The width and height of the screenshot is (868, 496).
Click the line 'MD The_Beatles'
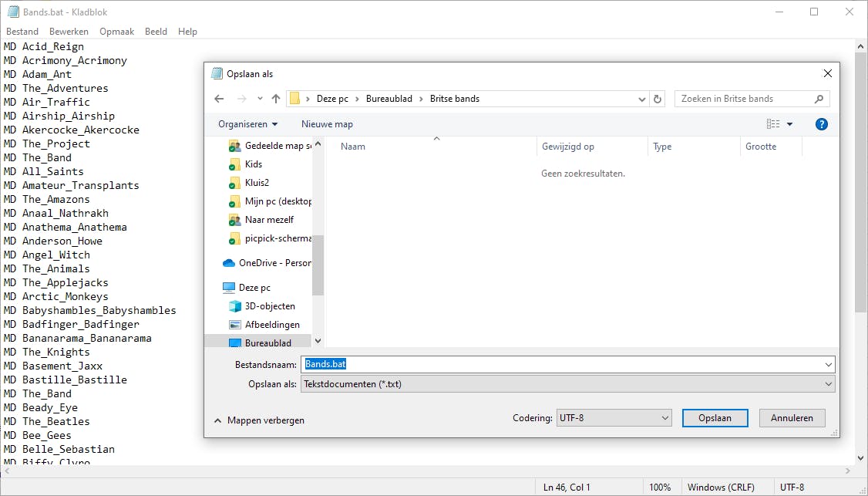[46, 421]
